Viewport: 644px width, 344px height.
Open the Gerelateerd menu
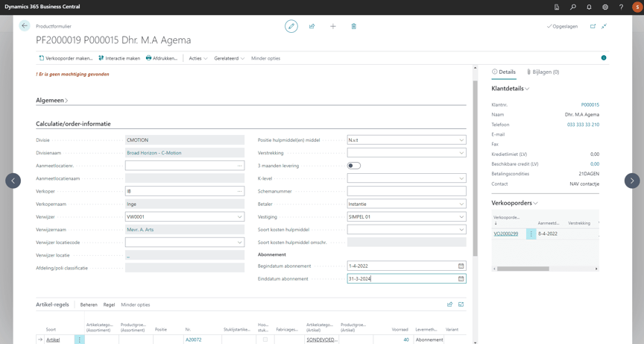229,58
